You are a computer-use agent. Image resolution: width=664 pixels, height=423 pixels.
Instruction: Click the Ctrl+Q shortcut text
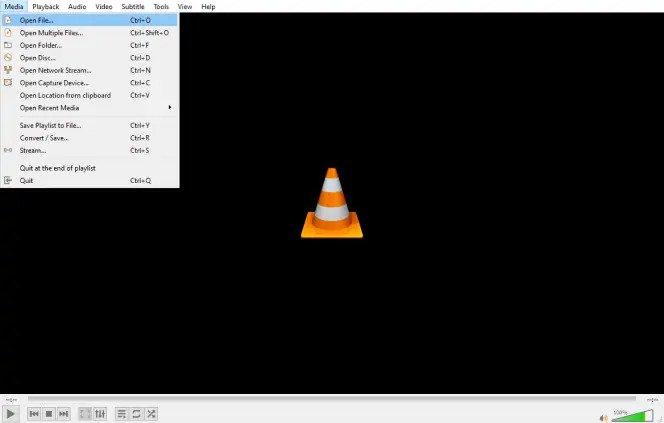tap(140, 181)
